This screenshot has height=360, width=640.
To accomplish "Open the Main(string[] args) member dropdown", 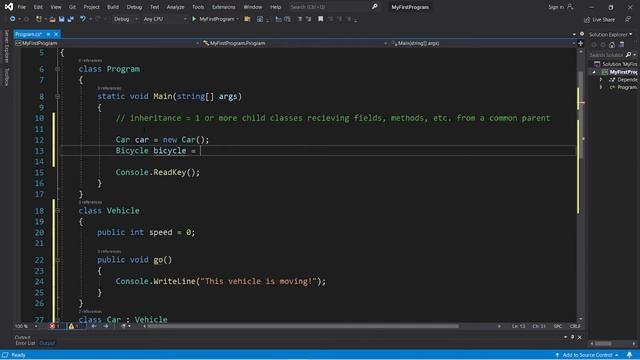I will click(482, 43).
